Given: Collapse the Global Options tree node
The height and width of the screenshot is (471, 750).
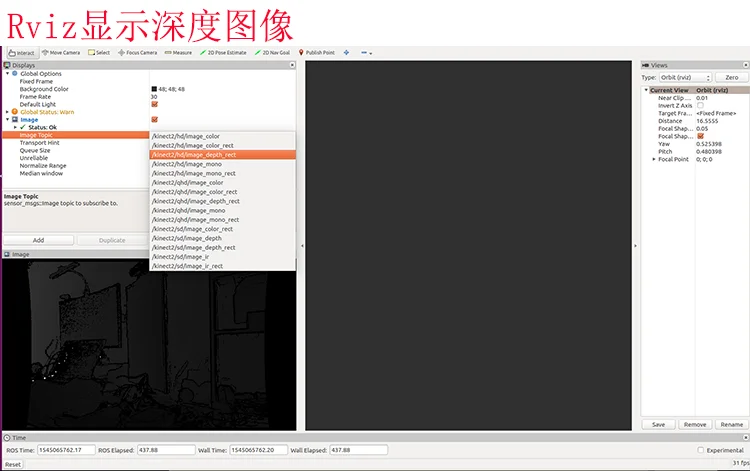Looking at the screenshot, I should click(x=8, y=74).
